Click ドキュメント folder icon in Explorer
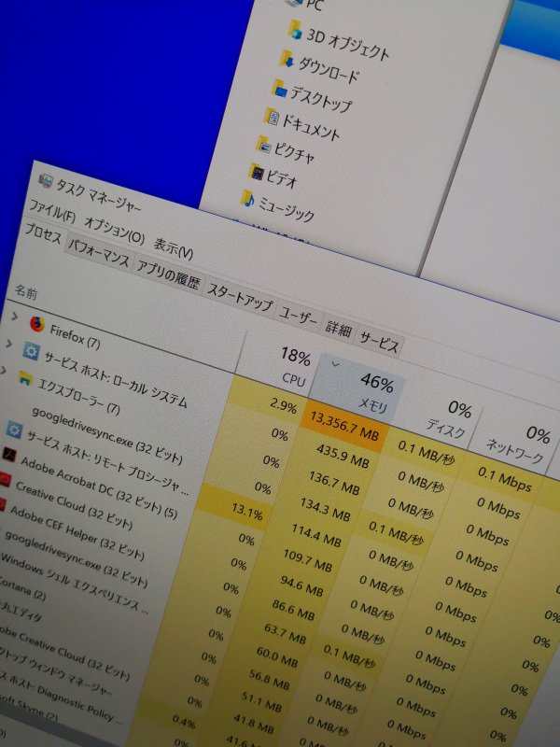 pyautogui.click(x=272, y=117)
